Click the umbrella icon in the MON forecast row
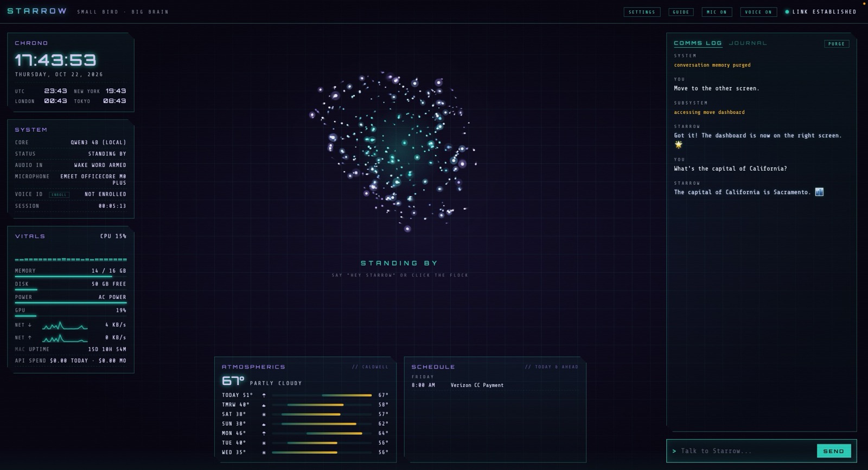 point(264,433)
